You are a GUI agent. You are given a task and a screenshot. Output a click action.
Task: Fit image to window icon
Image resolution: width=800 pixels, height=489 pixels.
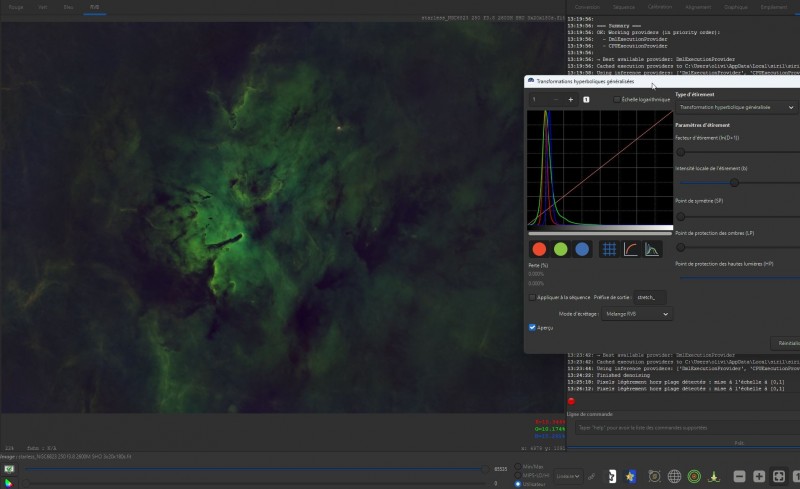(779, 476)
